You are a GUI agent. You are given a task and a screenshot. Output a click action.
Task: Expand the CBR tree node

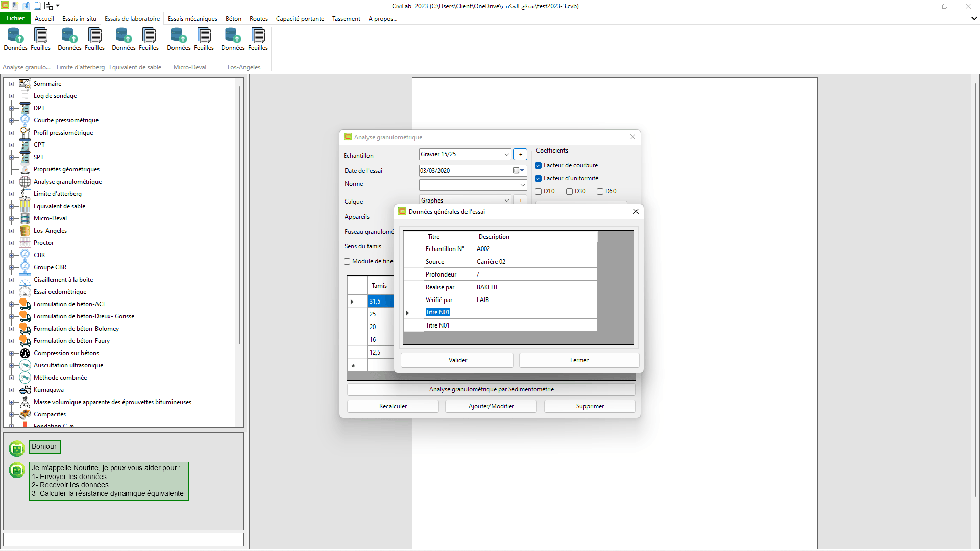coord(11,255)
